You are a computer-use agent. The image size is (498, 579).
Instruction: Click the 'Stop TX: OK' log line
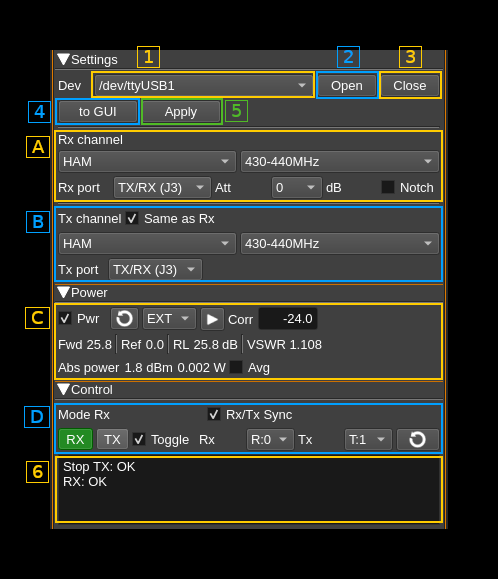click(99, 467)
